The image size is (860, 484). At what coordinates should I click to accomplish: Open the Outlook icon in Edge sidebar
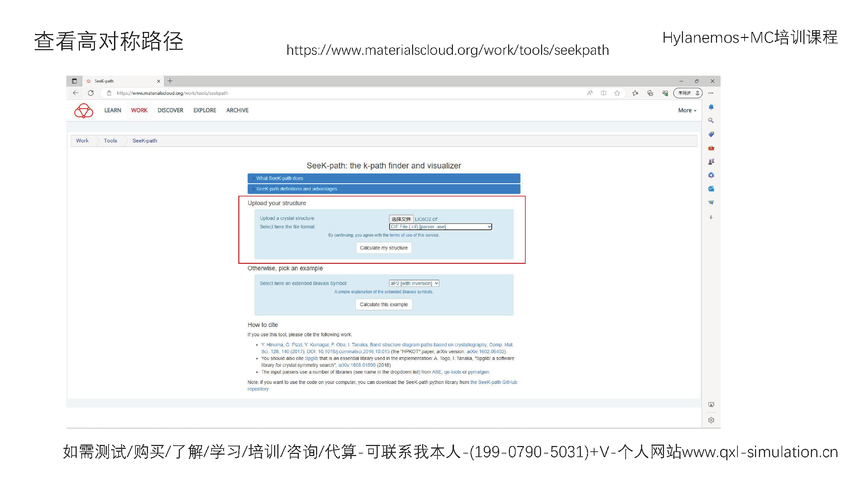tap(711, 189)
